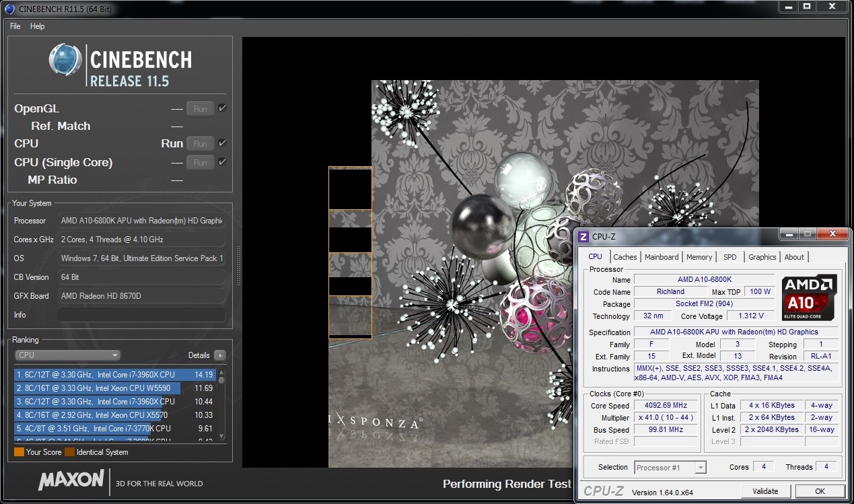Click the Cinebench logo sphere icon
This screenshot has width=854, height=504.
(x=65, y=59)
